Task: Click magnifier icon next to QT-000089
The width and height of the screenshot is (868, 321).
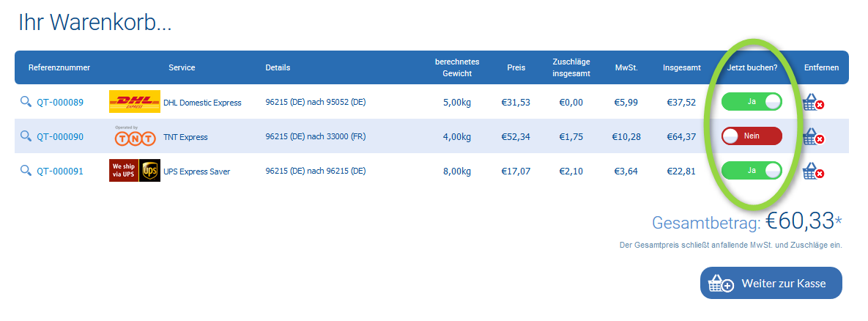Action: pyautogui.click(x=26, y=102)
